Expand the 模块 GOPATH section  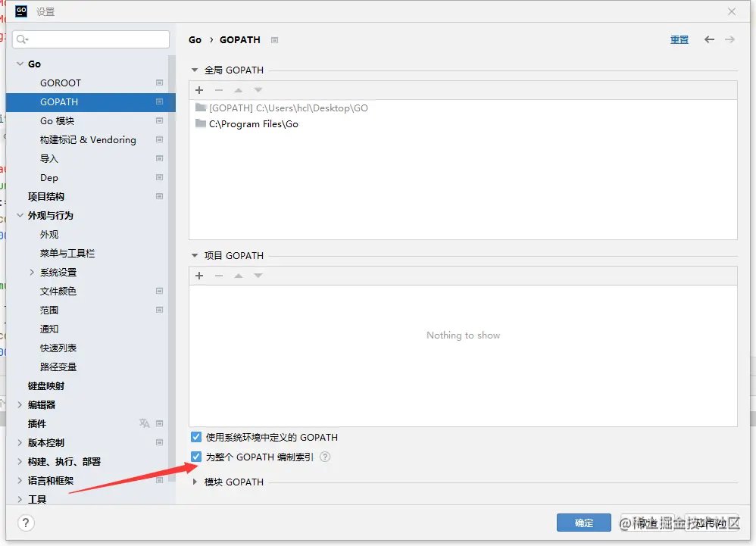click(x=195, y=482)
